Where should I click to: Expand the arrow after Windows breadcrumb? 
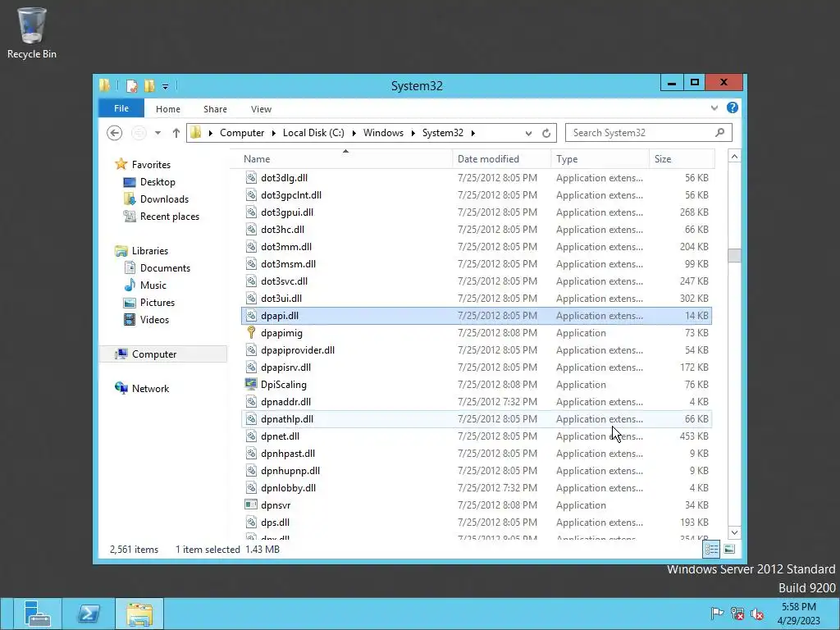413,133
